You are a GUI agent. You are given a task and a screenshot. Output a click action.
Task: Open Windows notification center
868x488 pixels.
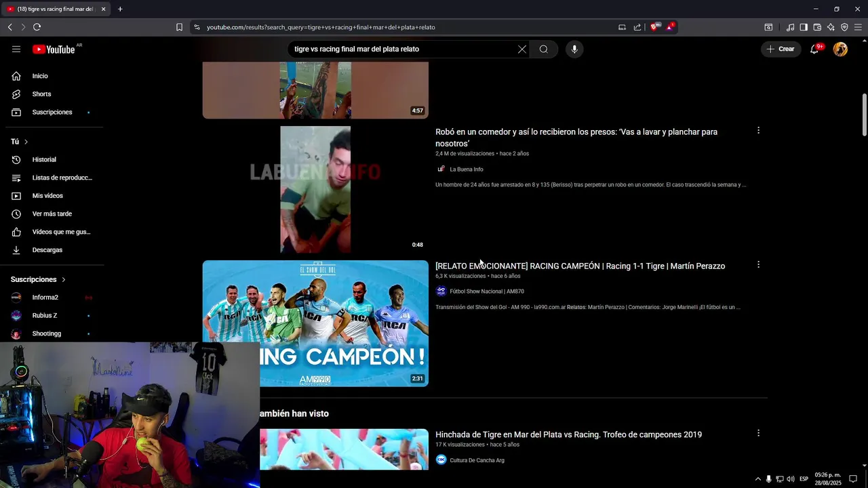854,479
